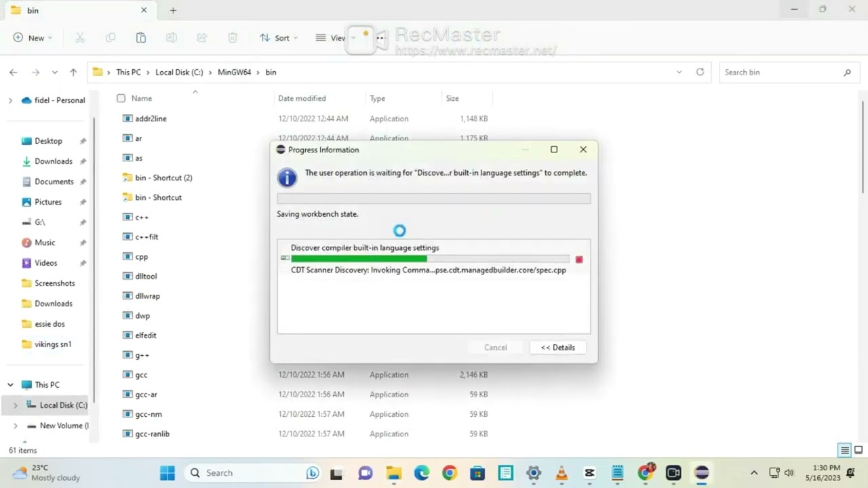Click Local Disk (C:) breadcrumb segment

179,72
